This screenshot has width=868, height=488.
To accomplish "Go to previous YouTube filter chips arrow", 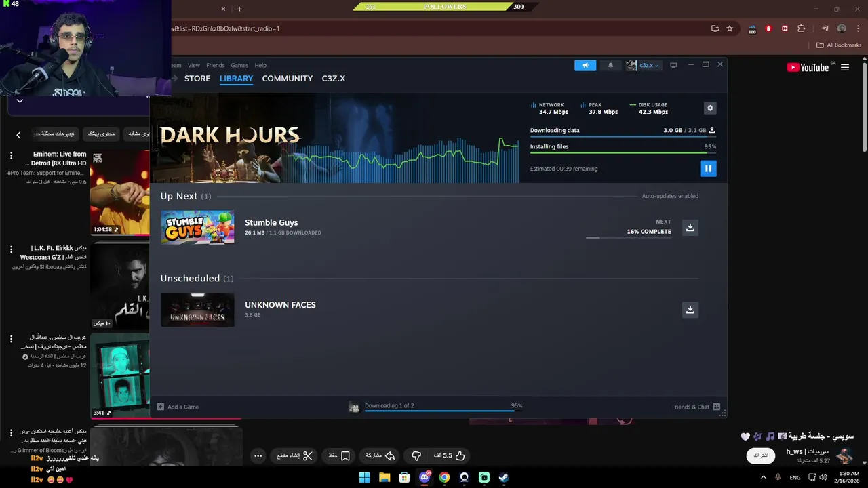I will tap(18, 135).
